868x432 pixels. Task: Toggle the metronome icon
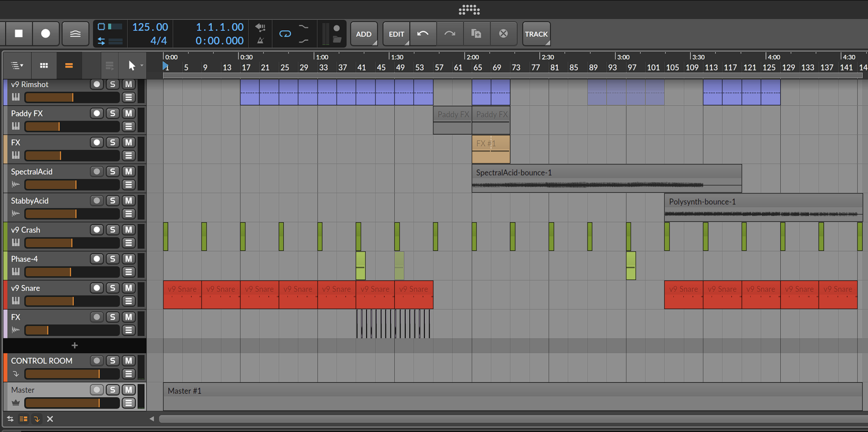(260, 40)
